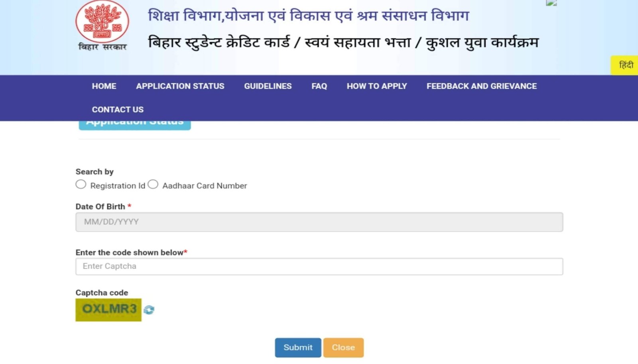Open the GUIDELINES page
This screenshot has width=638, height=364.
268,86
